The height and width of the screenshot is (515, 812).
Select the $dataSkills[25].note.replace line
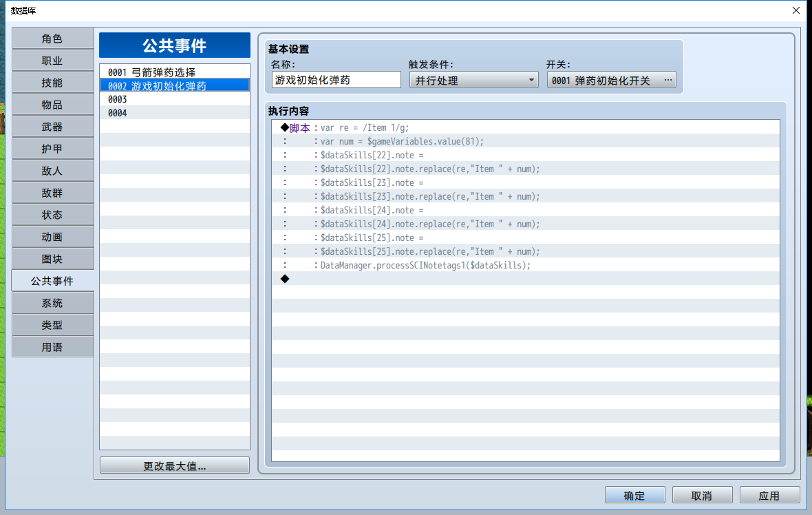click(526, 251)
